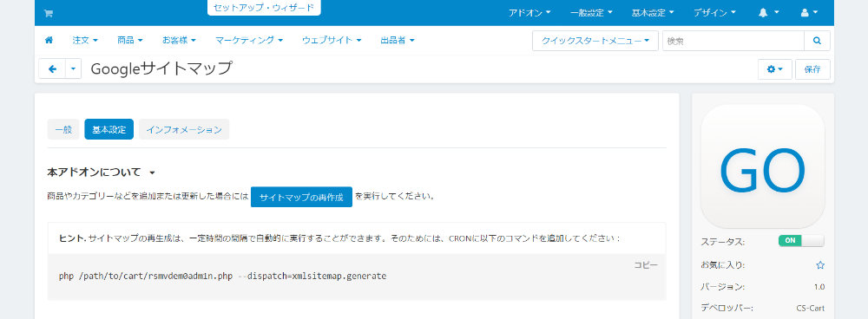Go back with the arrow button
This screenshot has height=319, width=868.
tap(53, 69)
